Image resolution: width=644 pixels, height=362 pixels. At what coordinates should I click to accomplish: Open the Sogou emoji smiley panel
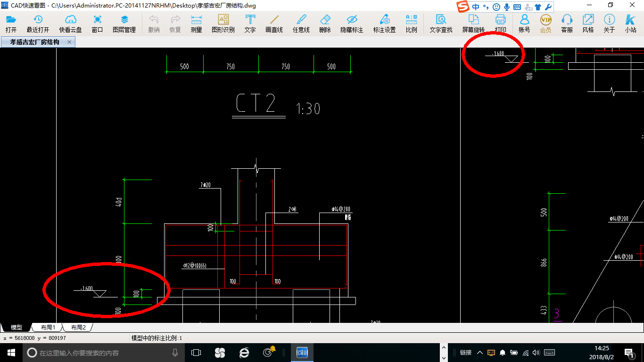pyautogui.click(x=496, y=7)
